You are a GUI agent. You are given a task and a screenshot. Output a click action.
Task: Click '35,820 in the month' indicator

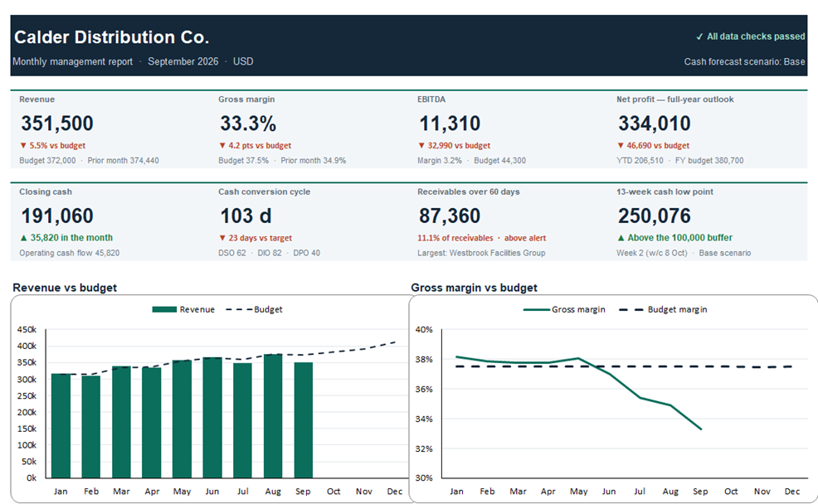(71, 238)
